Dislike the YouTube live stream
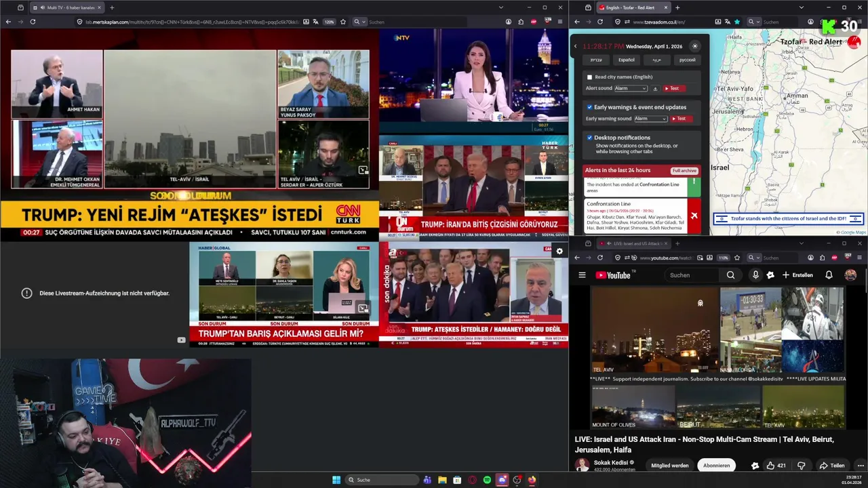Image resolution: width=868 pixels, height=488 pixels. pyautogui.click(x=801, y=466)
